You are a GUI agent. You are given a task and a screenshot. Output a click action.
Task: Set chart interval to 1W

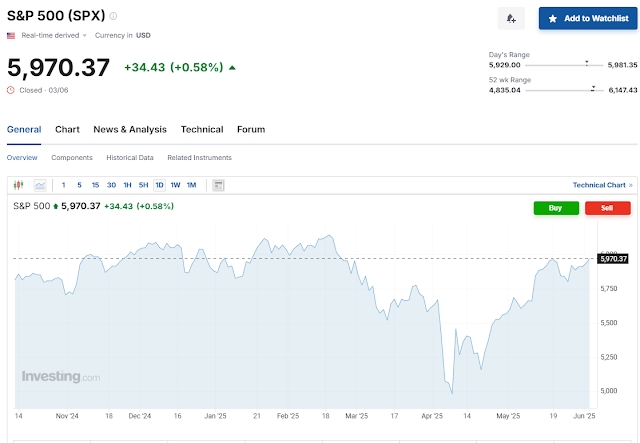[x=176, y=185]
